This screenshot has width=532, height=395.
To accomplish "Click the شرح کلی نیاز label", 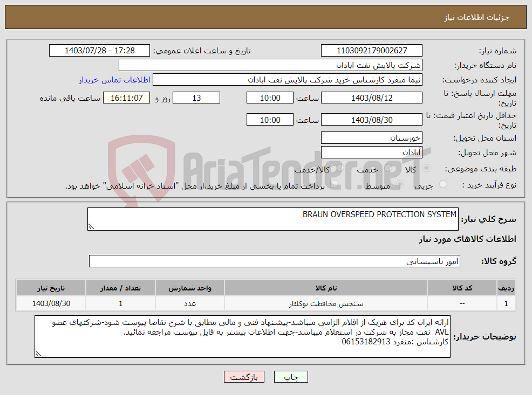I will tap(489, 219).
